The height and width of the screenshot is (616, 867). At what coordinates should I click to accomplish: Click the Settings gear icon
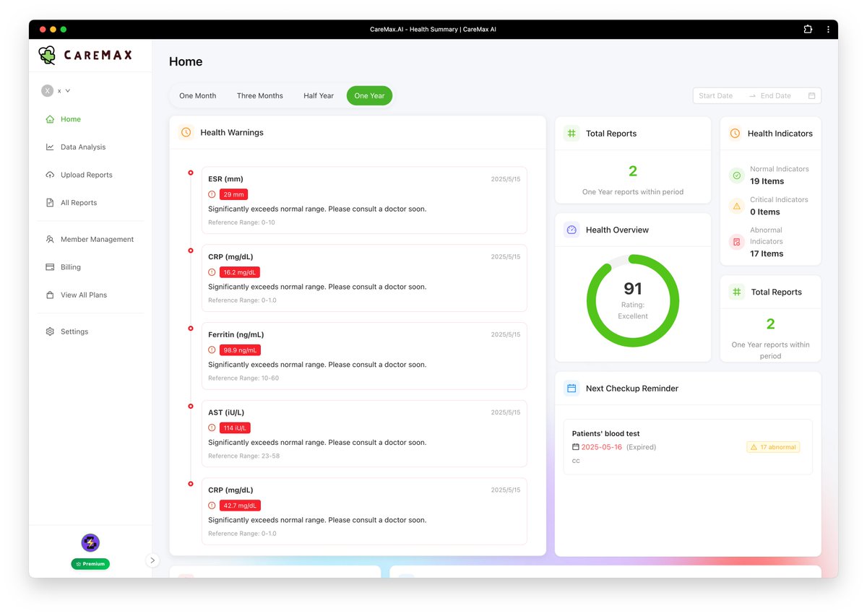point(50,331)
